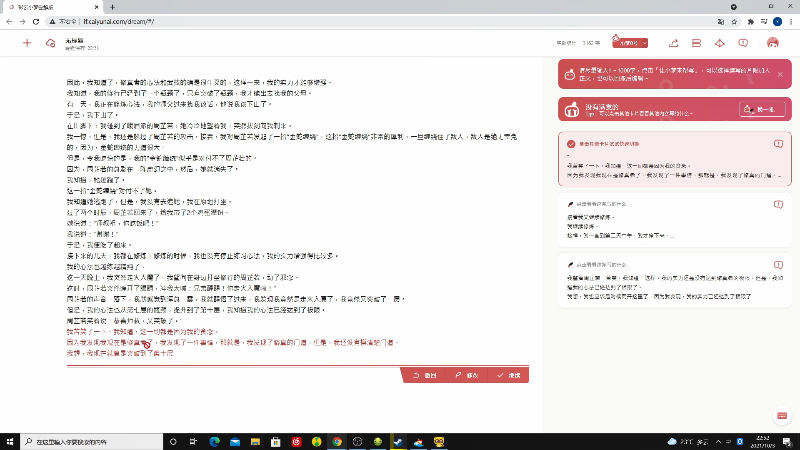
Task: Bookmark this page with the star icon
Action: (x=734, y=21)
